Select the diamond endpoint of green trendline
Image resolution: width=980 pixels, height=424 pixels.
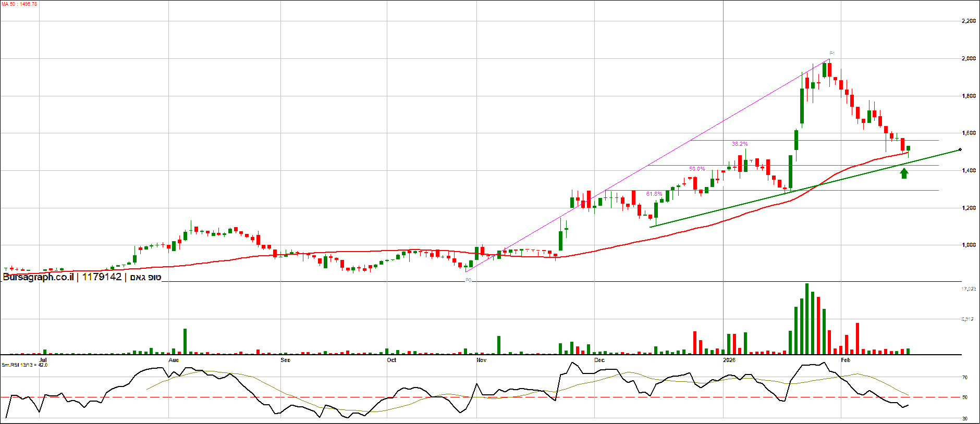tap(960, 150)
